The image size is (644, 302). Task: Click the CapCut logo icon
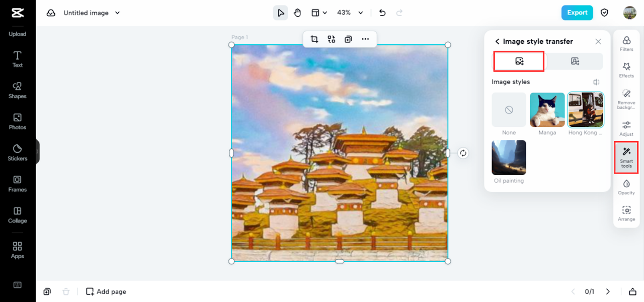click(x=18, y=13)
